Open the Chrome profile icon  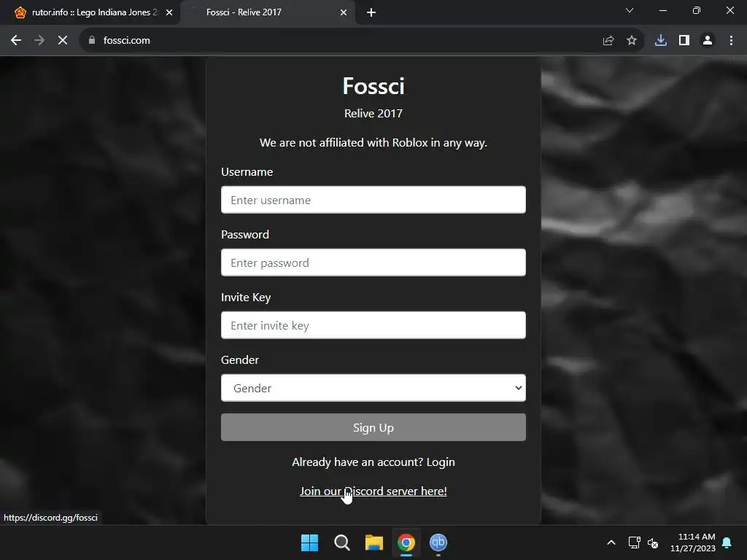point(708,41)
